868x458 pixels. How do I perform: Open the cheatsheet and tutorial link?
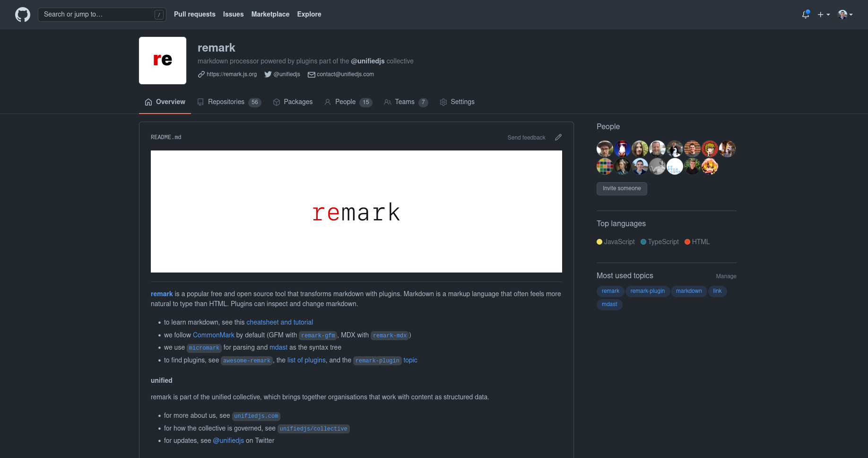click(x=279, y=322)
